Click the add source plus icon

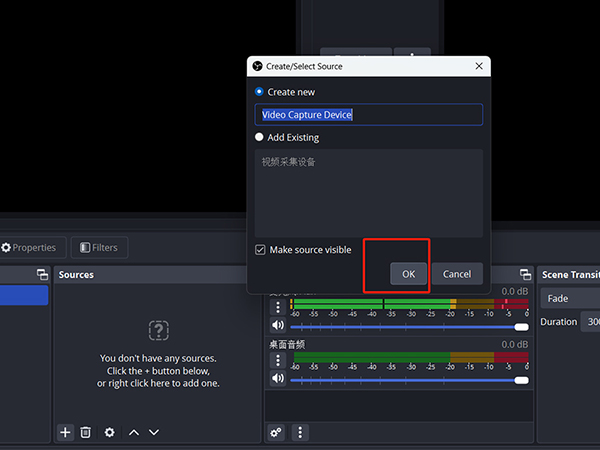[x=65, y=432]
